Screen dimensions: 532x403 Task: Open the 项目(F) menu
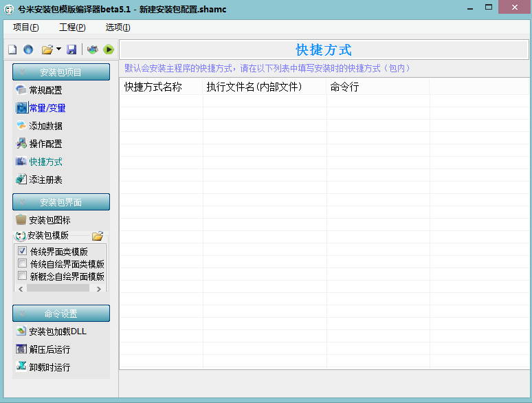point(25,28)
